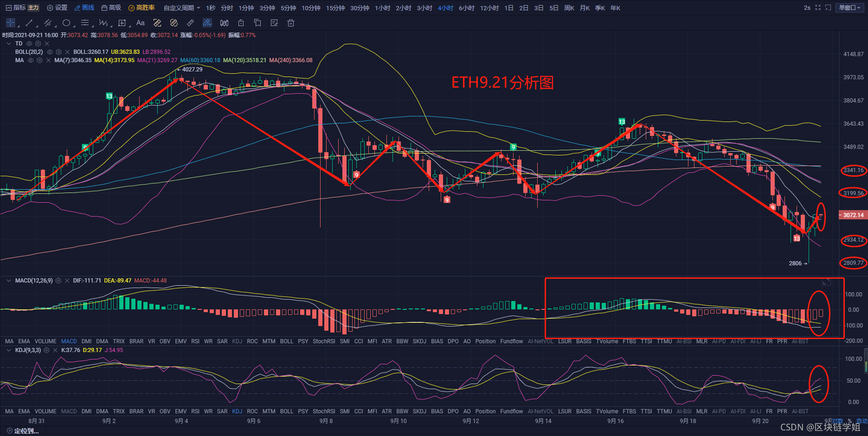Delete drawings with the trash icon
Screen dimensions: 868x436
(x=291, y=23)
